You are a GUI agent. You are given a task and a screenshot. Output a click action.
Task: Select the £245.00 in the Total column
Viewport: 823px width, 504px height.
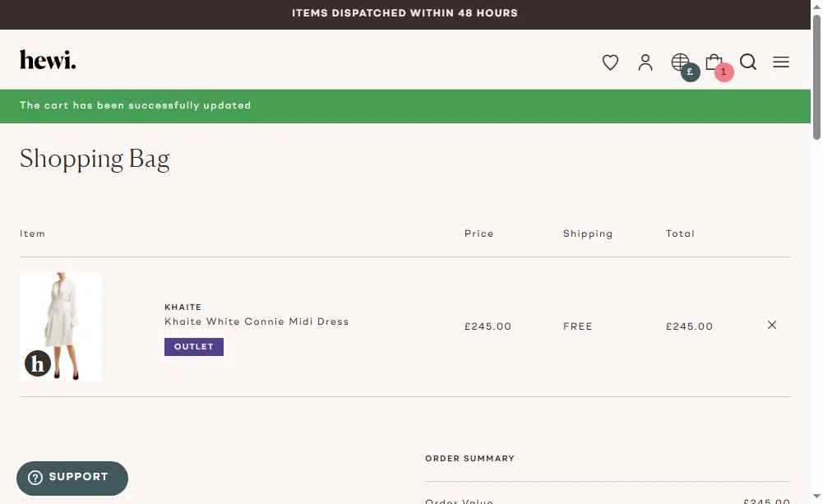689,326
